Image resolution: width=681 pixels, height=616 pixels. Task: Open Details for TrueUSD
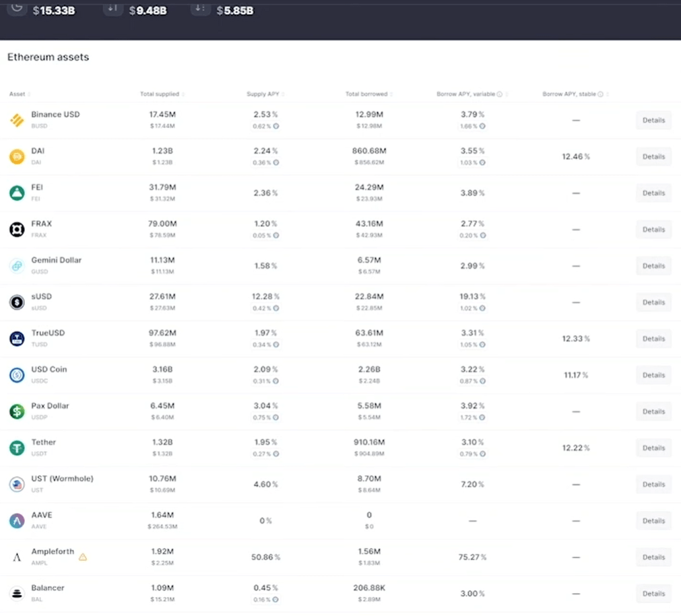tap(653, 339)
